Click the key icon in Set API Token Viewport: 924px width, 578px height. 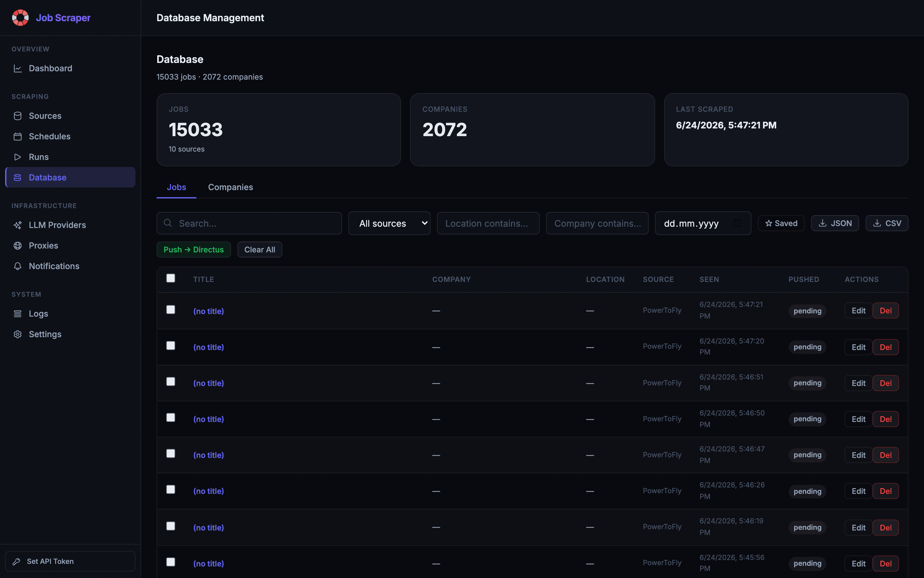point(16,562)
